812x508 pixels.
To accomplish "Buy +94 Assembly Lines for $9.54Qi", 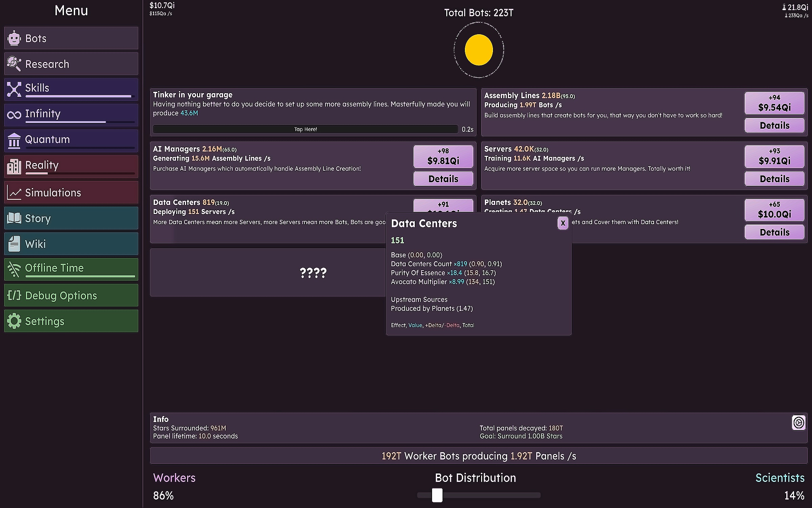I will pyautogui.click(x=774, y=103).
